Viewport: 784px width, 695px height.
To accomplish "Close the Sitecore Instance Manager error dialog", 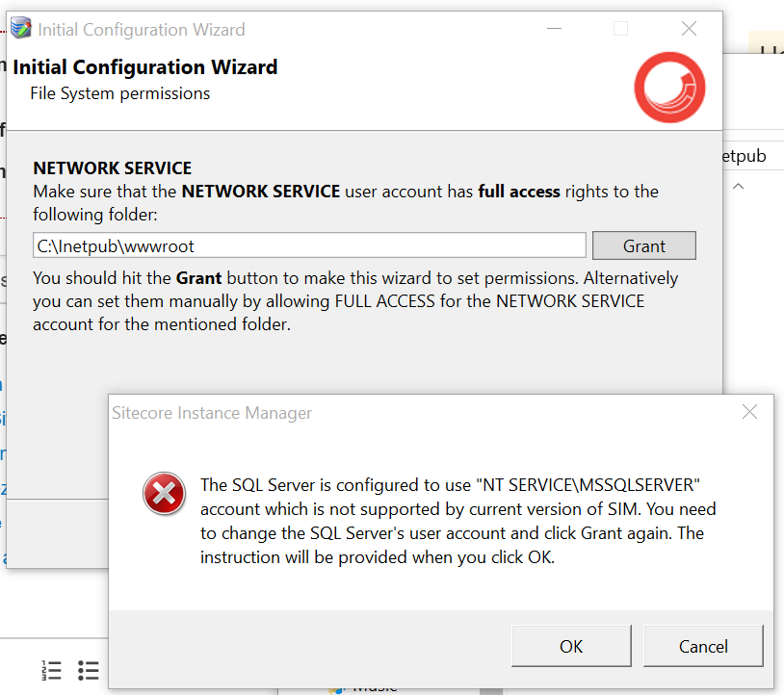I will tap(749, 412).
